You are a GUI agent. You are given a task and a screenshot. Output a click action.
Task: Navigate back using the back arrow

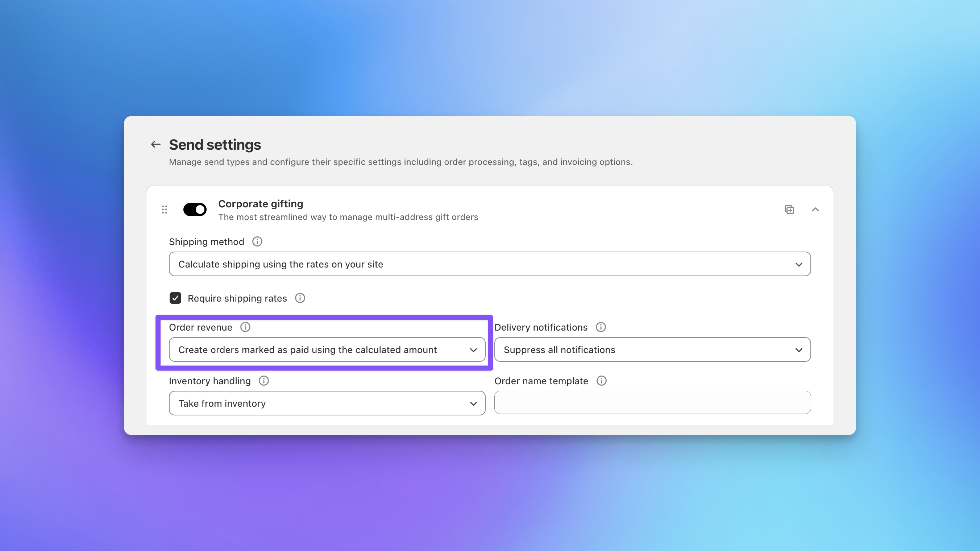click(x=155, y=144)
